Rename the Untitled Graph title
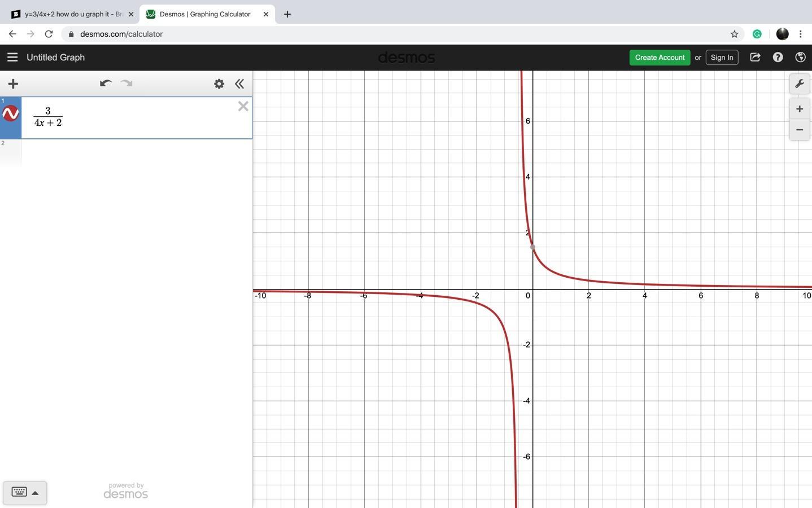This screenshot has width=812, height=508. pyautogui.click(x=55, y=57)
